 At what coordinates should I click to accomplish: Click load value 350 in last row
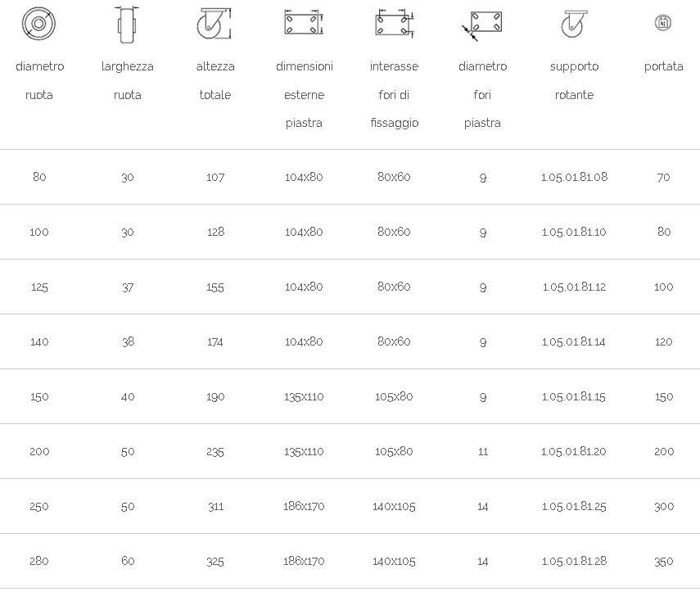(663, 561)
